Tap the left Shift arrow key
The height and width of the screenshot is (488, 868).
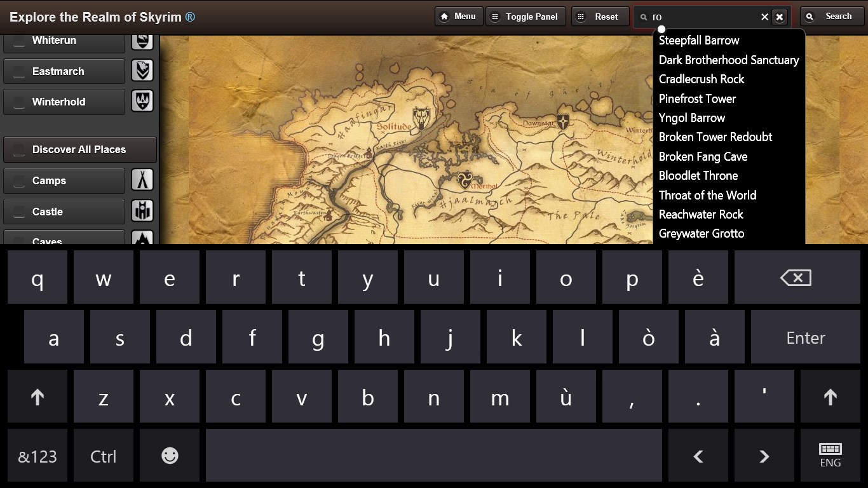coord(37,397)
